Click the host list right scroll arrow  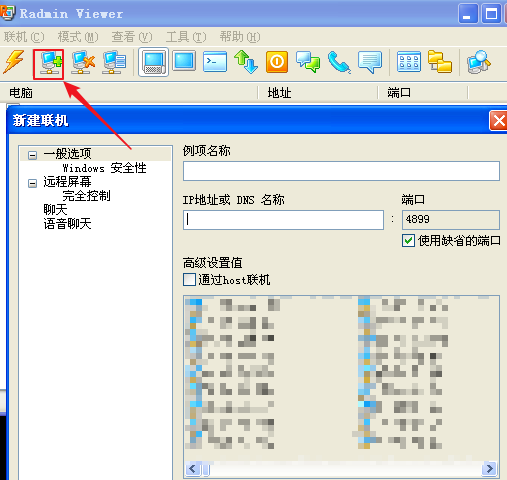490,469
